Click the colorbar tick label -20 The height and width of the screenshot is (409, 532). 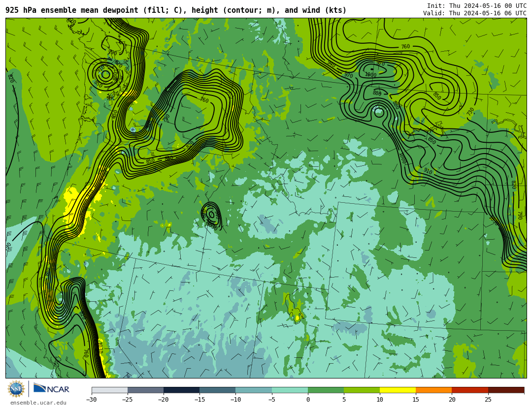coord(163,400)
